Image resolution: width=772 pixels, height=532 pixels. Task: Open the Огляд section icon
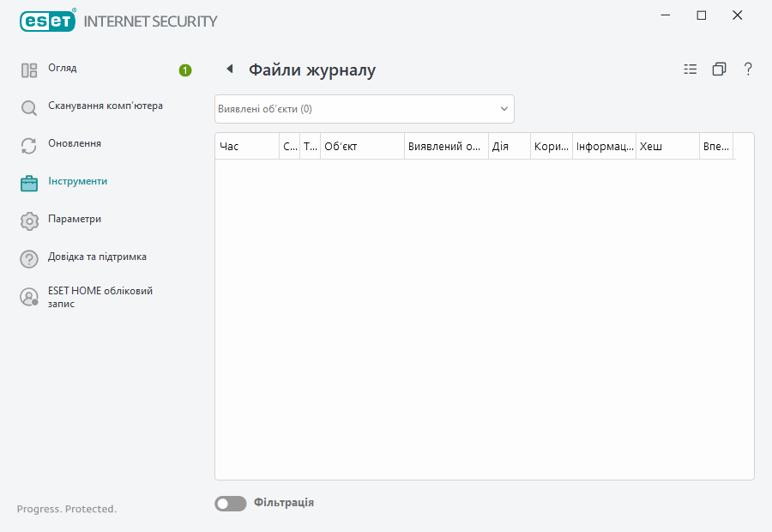[x=28, y=70]
